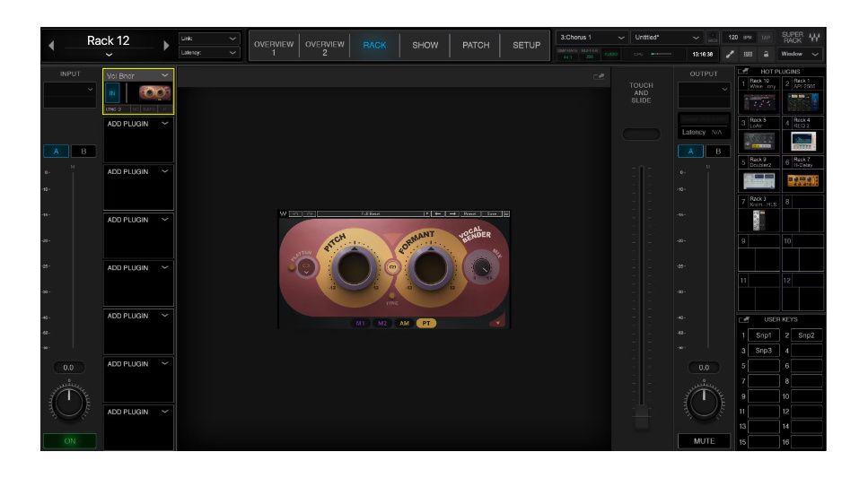Select input preset A
The width and height of the screenshot is (868, 478).
56,151
